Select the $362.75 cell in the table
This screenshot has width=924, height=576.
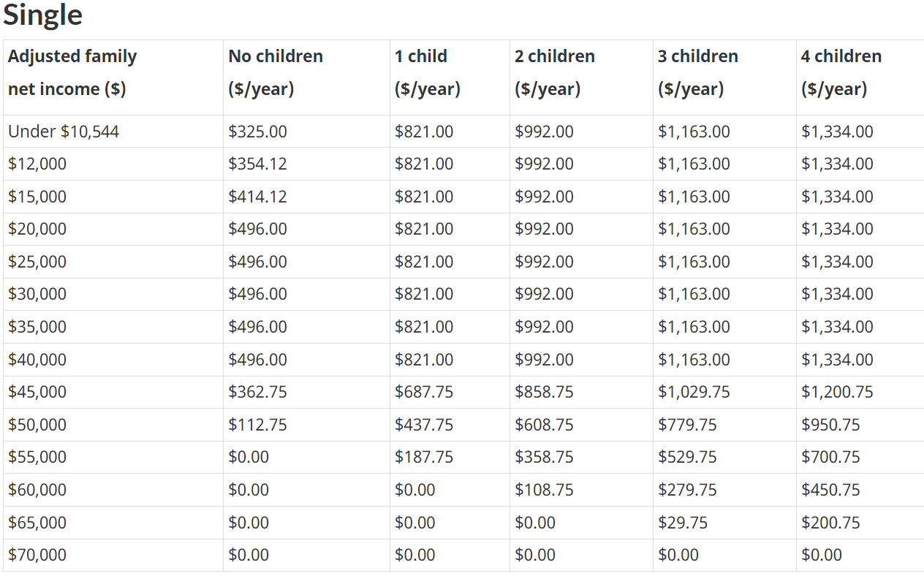coord(257,392)
